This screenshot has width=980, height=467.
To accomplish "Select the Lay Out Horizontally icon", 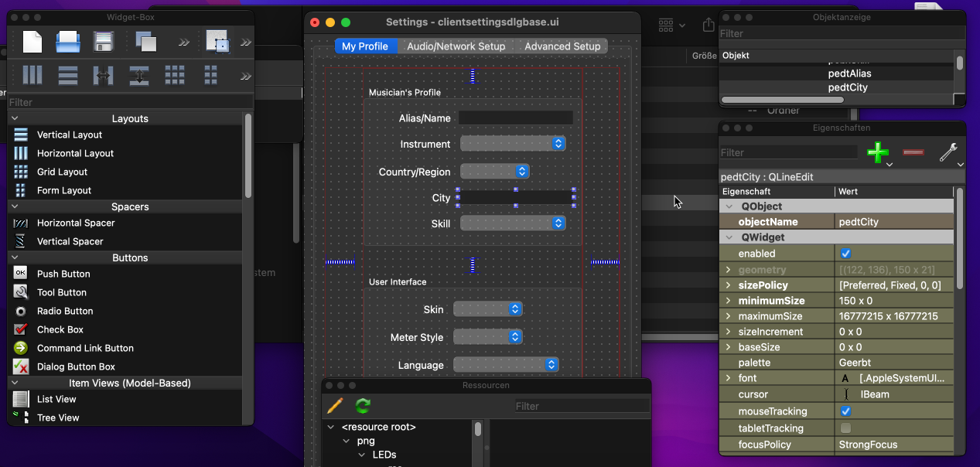I will (x=32, y=75).
